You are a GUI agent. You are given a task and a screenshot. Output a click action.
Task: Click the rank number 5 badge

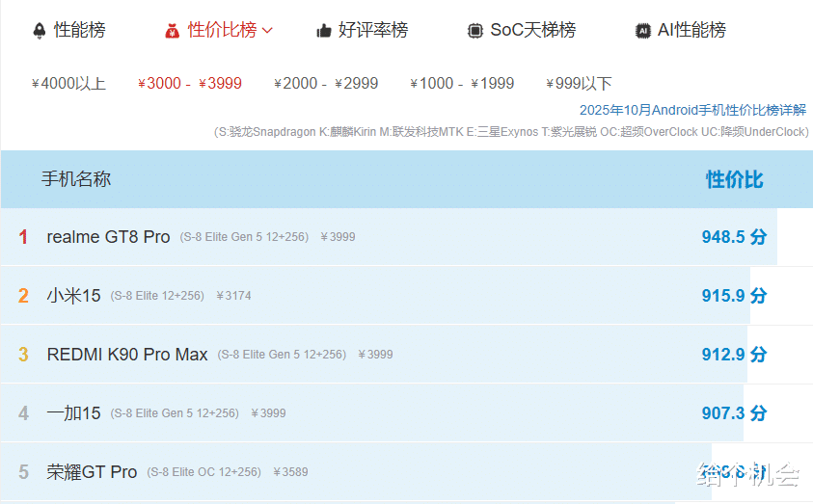tap(23, 472)
